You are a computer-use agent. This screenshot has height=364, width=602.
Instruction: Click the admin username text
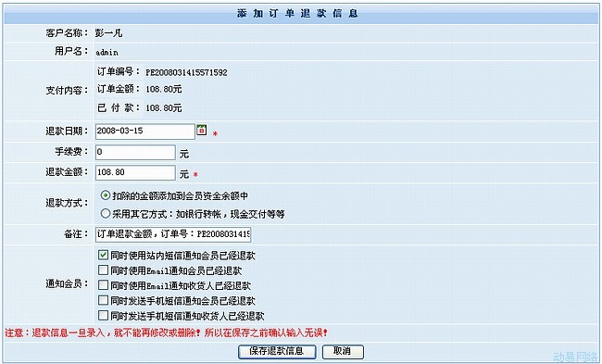(x=107, y=52)
